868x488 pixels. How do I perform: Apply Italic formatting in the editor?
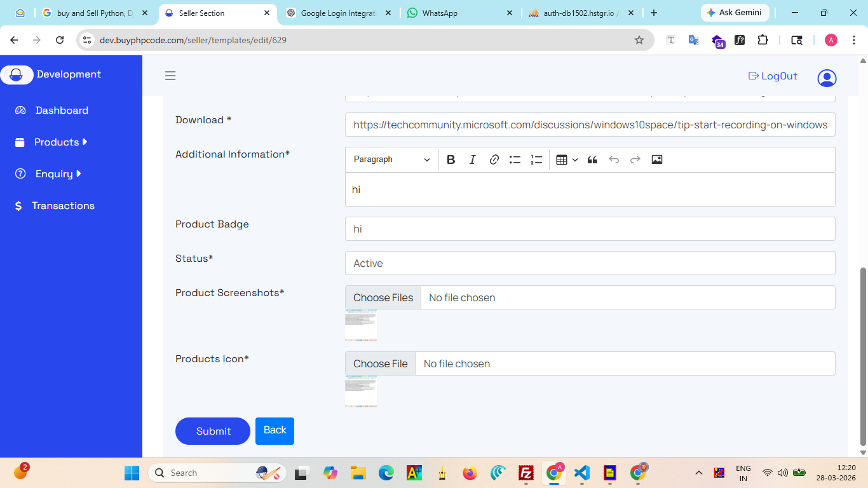472,159
